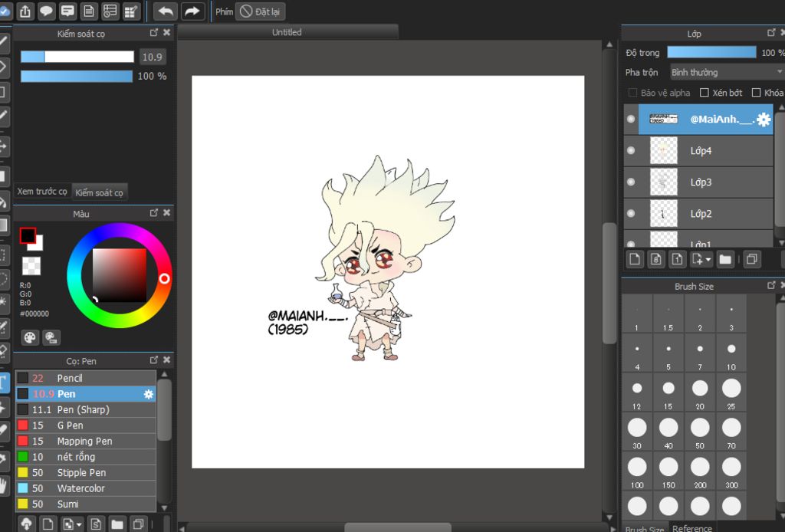
Task: Download cloud brush icon in brush panel
Action: [x=27, y=524]
